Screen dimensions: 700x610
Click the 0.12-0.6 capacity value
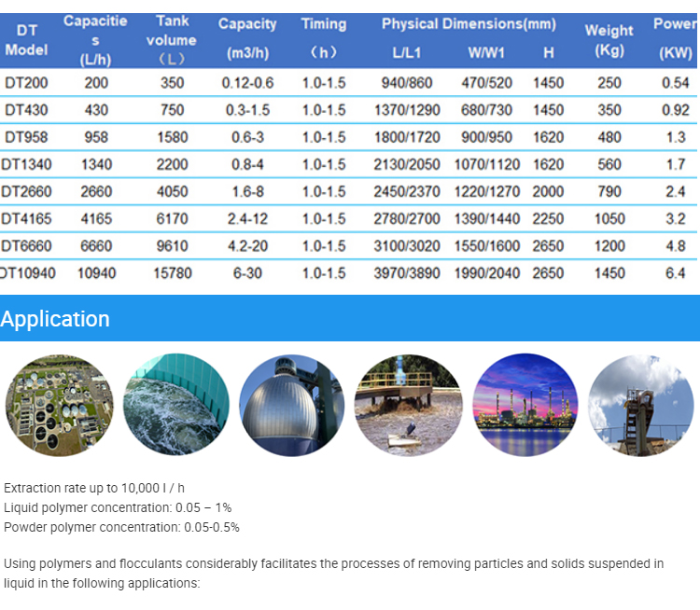coord(247,83)
